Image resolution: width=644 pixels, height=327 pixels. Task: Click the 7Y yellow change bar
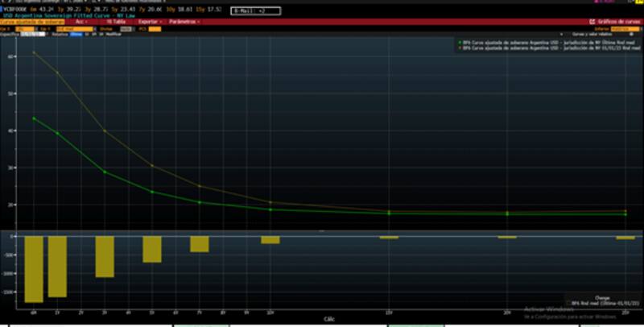point(200,244)
